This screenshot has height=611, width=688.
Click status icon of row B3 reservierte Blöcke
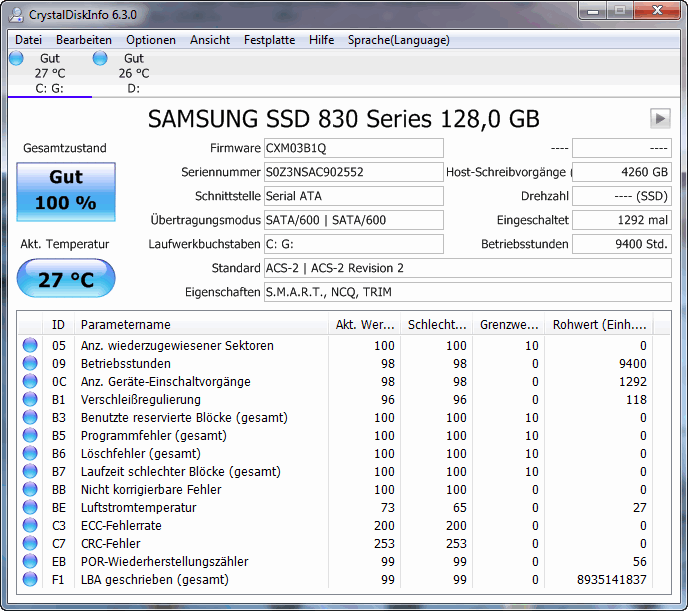[30, 417]
